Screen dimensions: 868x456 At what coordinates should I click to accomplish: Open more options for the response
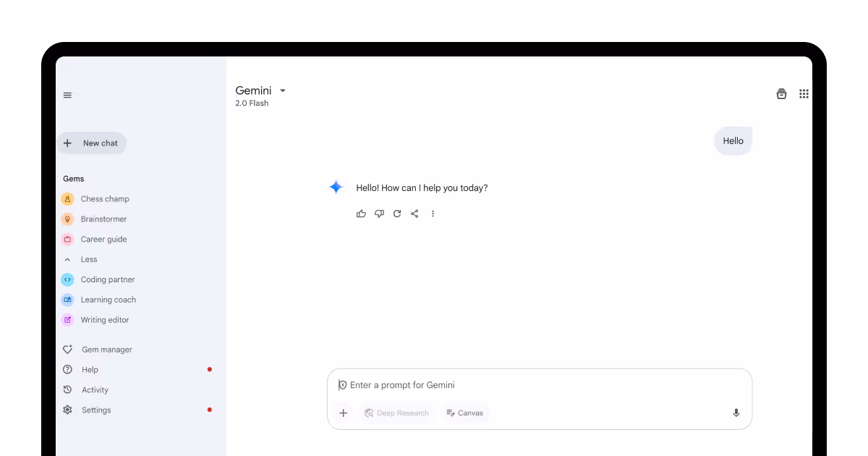point(433,214)
